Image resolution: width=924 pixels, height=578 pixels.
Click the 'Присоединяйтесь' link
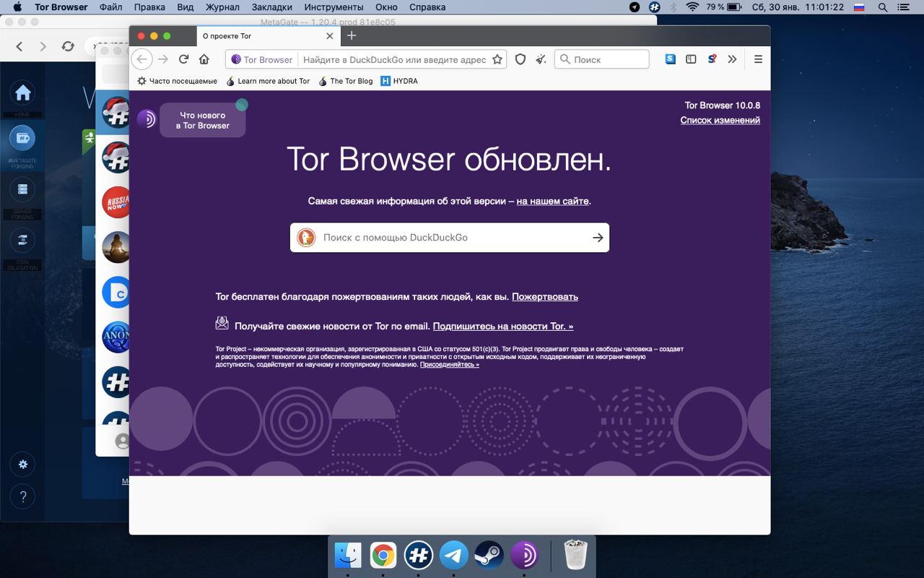450,365
